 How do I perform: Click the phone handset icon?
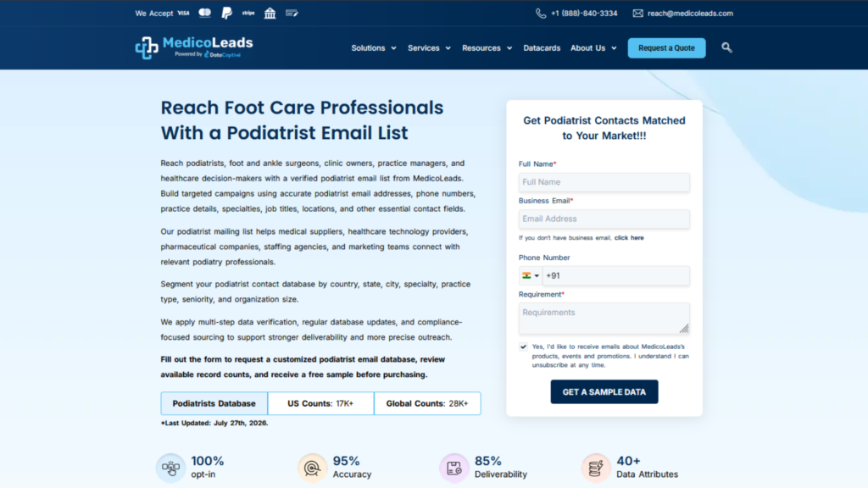pyautogui.click(x=541, y=14)
